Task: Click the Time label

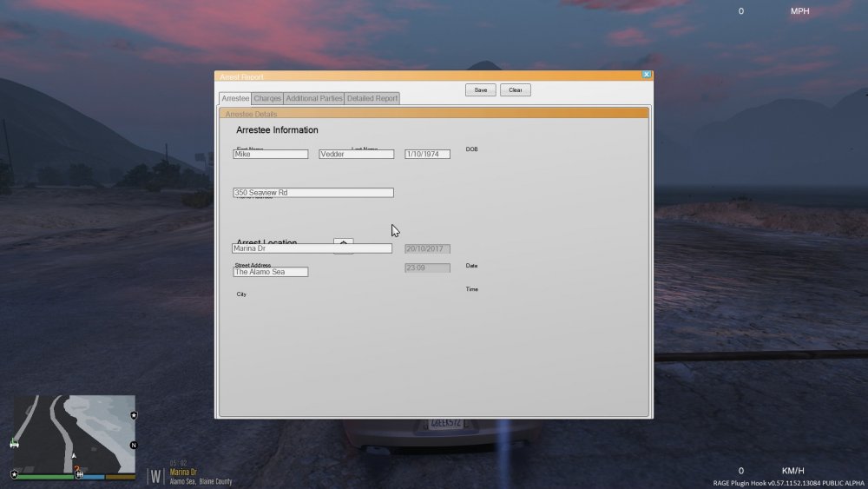Action: pos(471,289)
